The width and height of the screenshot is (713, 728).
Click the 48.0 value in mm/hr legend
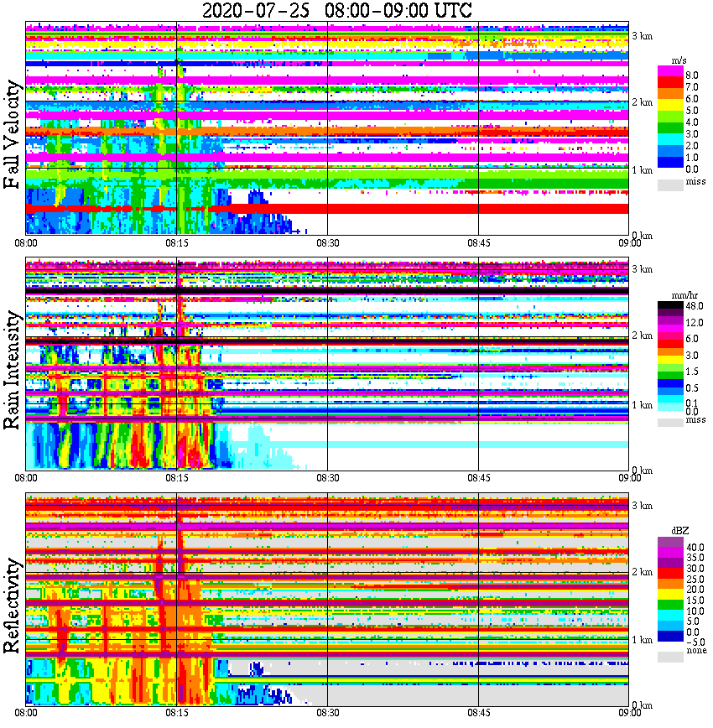pyautogui.click(x=695, y=305)
